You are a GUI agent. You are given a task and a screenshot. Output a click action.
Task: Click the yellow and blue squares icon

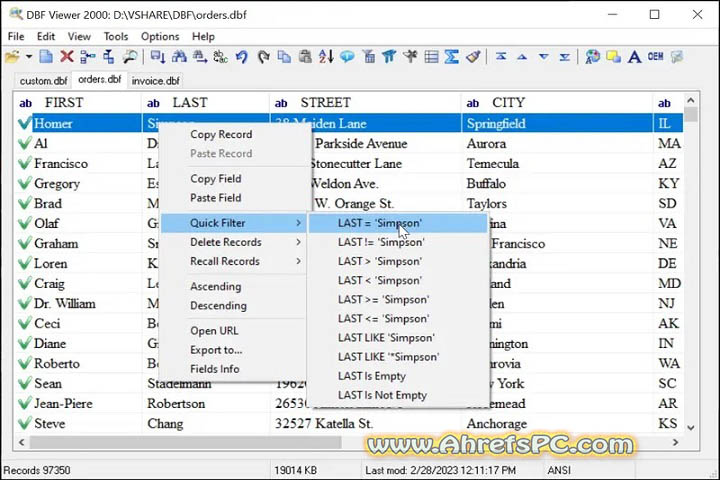[x=613, y=57]
